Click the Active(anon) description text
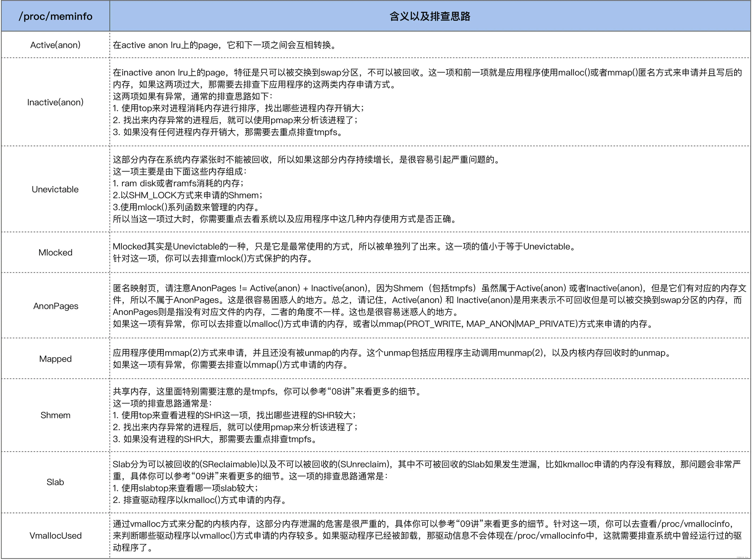The height and width of the screenshot is (560, 752). [224, 45]
